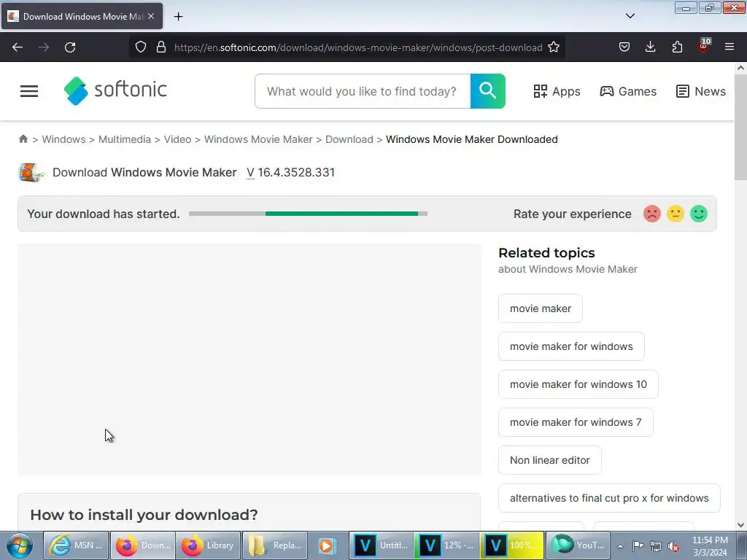Click the Firefox back arrow
Viewport: 747px width, 560px height.
18,47
